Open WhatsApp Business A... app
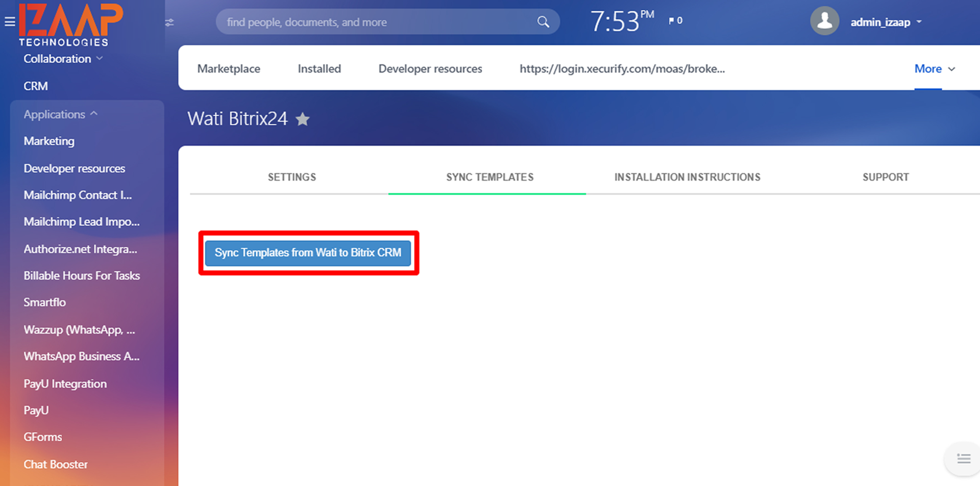 [82, 356]
